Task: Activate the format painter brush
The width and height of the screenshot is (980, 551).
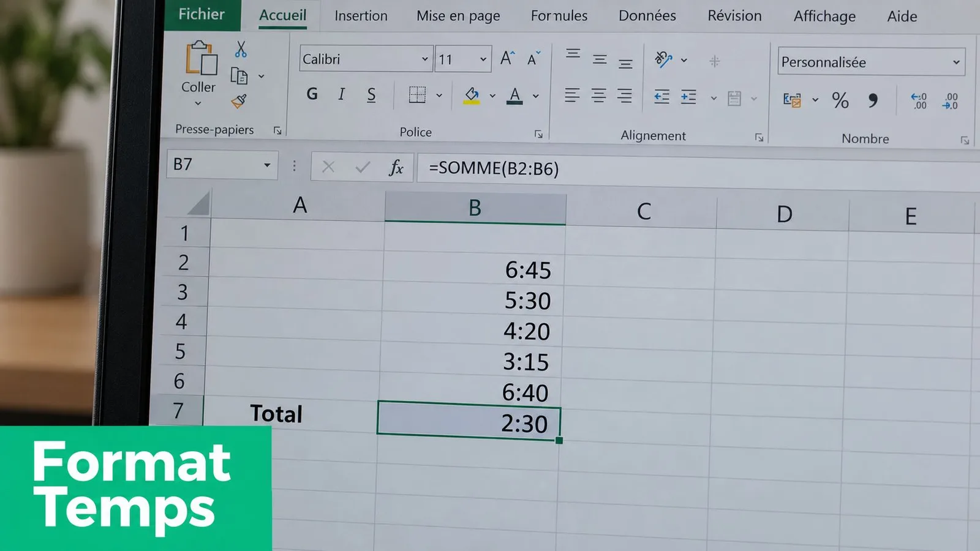Action: coord(239,101)
